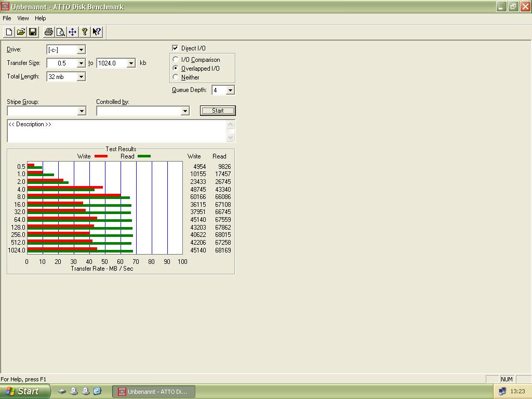The height and width of the screenshot is (399, 532).
Task: Expand the Stripe Group dropdown
Action: 82,111
